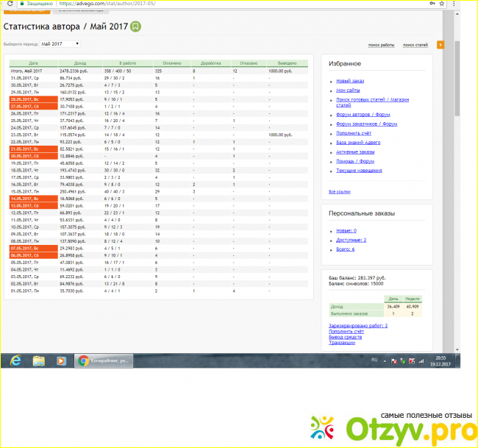Open the period dropdown showing Май 2017

pos(60,44)
